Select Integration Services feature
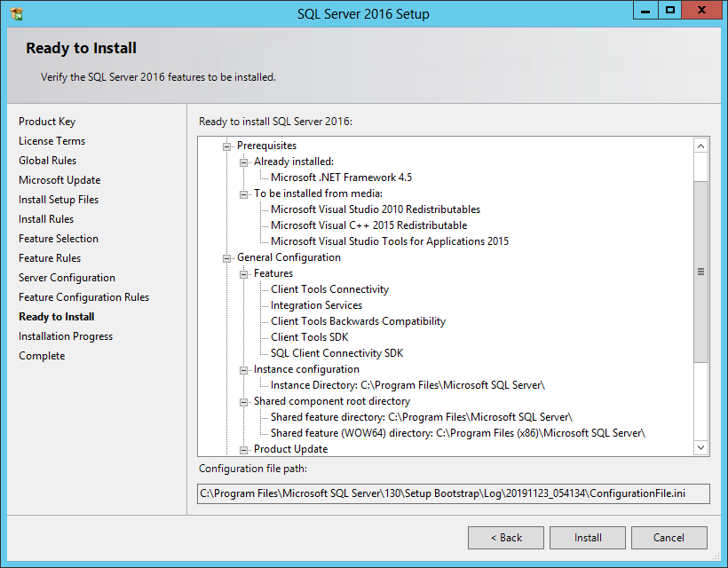The width and height of the screenshot is (728, 568). click(316, 305)
